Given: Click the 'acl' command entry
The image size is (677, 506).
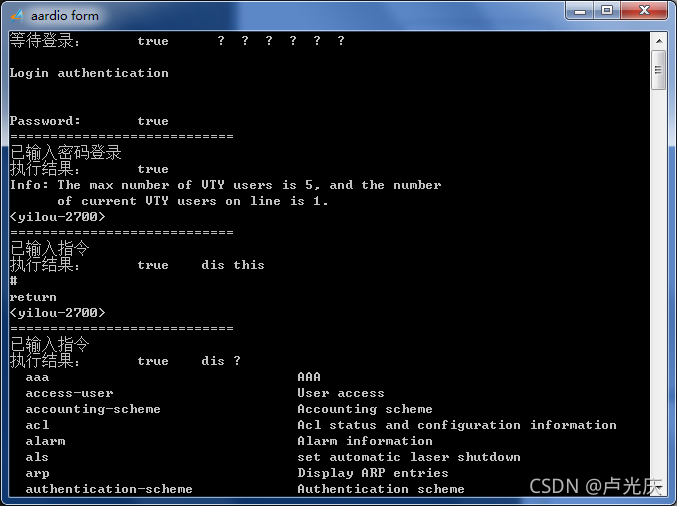Looking at the screenshot, I should tap(37, 425).
